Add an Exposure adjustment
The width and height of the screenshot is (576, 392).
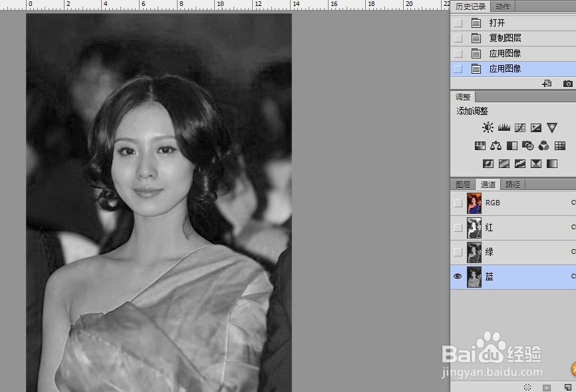point(535,128)
